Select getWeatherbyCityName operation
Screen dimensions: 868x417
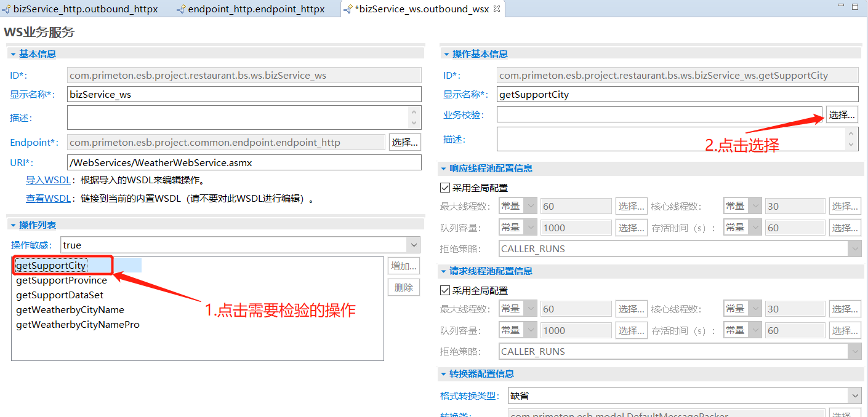(70, 310)
